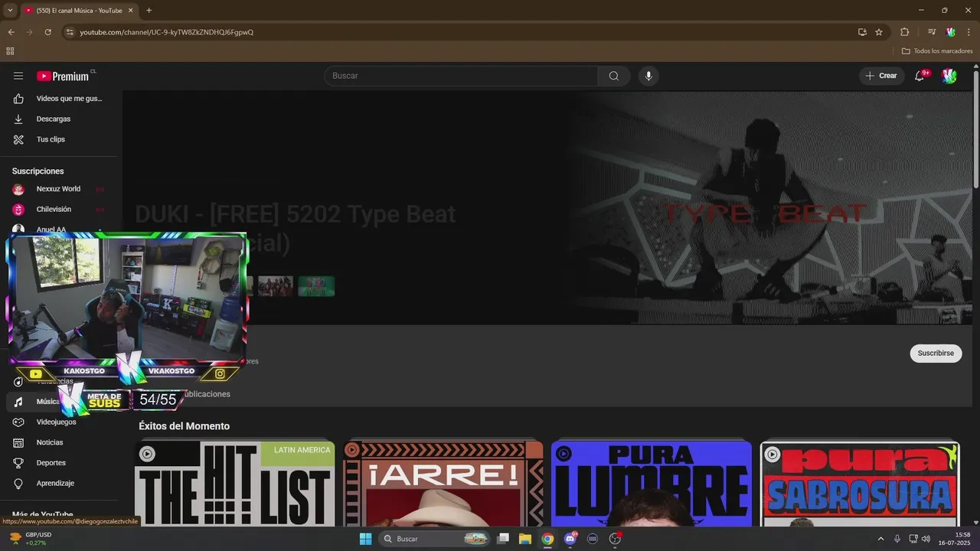The height and width of the screenshot is (551, 980).
Task: Click the search magnifier button
Action: click(x=614, y=76)
